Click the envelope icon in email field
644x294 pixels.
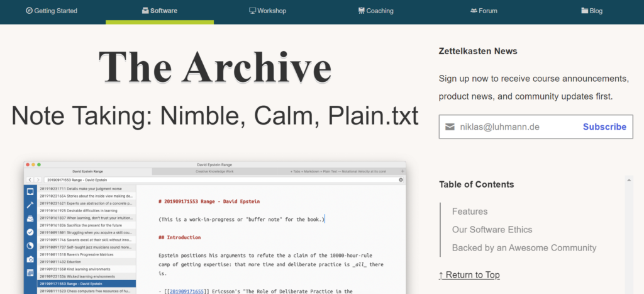(x=450, y=127)
